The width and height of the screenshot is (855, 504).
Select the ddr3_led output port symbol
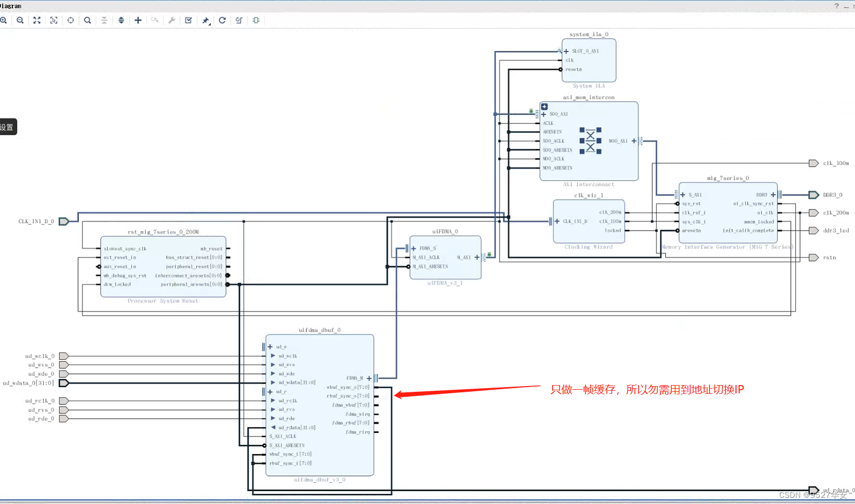click(814, 231)
